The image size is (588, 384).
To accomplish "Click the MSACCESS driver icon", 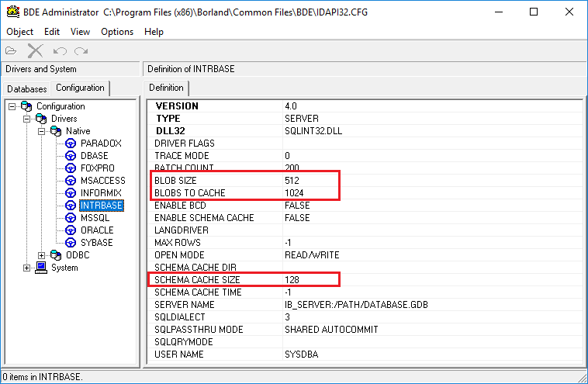I will click(71, 181).
